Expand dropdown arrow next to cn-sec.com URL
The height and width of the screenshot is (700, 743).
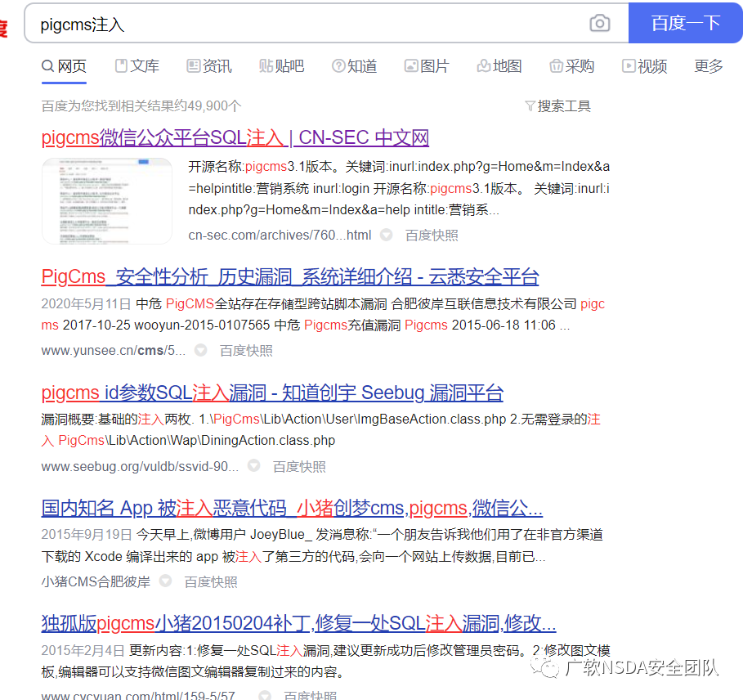(387, 235)
